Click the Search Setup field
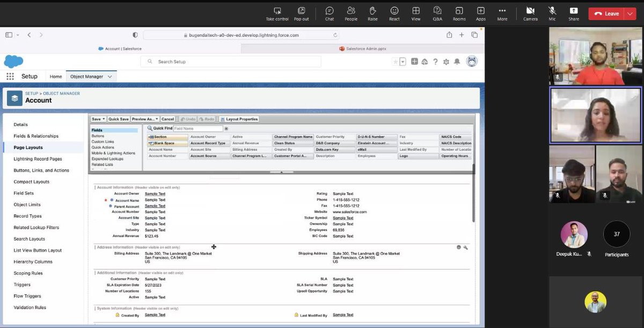 click(x=231, y=62)
